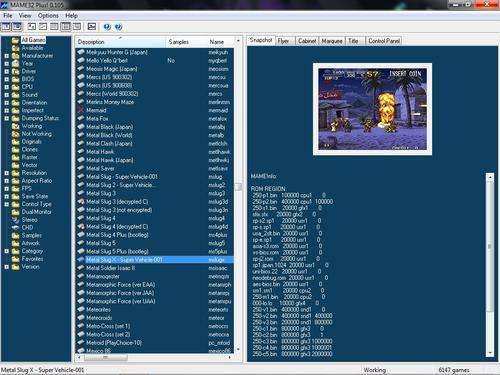Expand the Category folder
Image resolution: width=500 pixels, height=375 pixels.
[6, 251]
